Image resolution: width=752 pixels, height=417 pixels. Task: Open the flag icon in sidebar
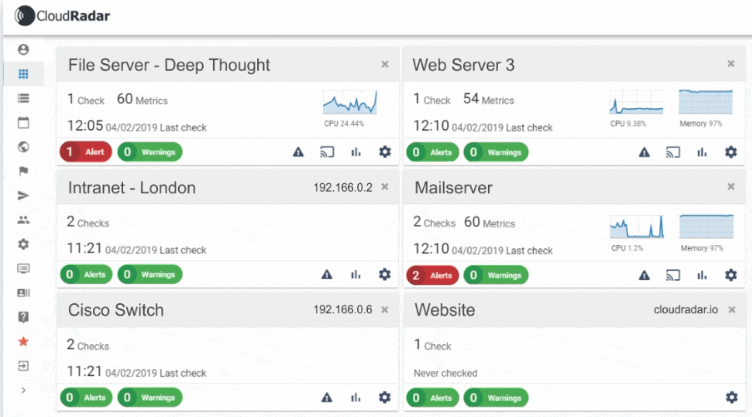[x=23, y=171]
